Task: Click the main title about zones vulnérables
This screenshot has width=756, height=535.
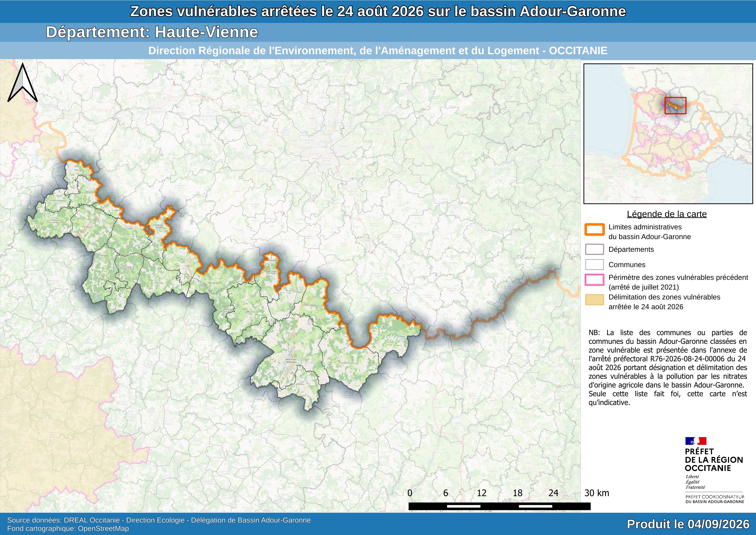Action: coord(378,11)
